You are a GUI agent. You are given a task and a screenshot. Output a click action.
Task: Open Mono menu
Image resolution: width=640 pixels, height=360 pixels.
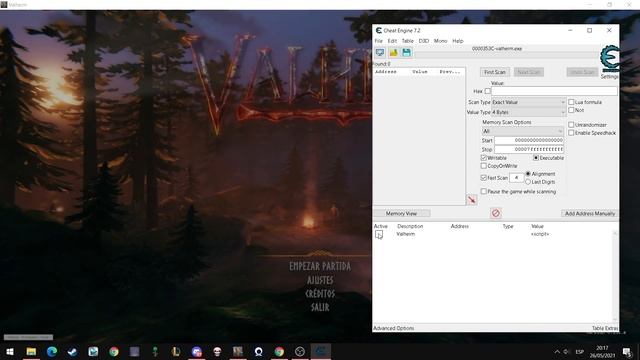click(x=440, y=41)
